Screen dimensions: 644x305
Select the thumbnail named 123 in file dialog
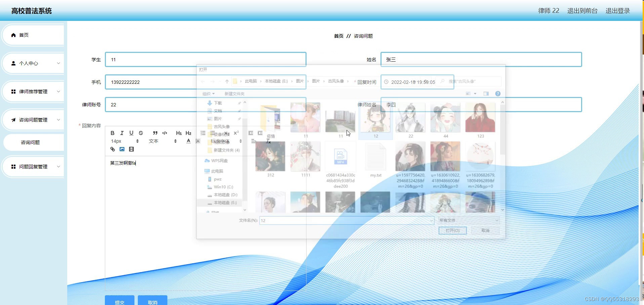[480, 121]
